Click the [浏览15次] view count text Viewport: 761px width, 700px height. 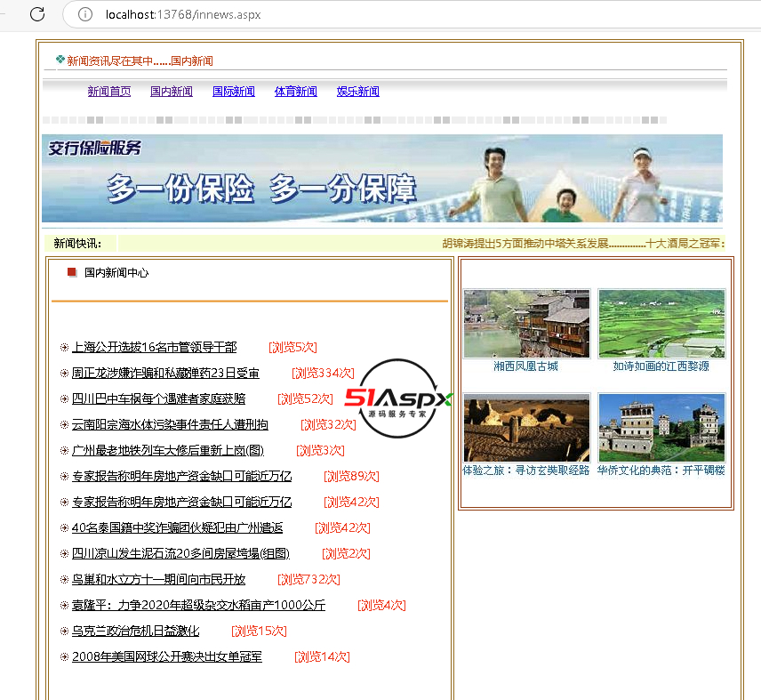[x=260, y=632]
